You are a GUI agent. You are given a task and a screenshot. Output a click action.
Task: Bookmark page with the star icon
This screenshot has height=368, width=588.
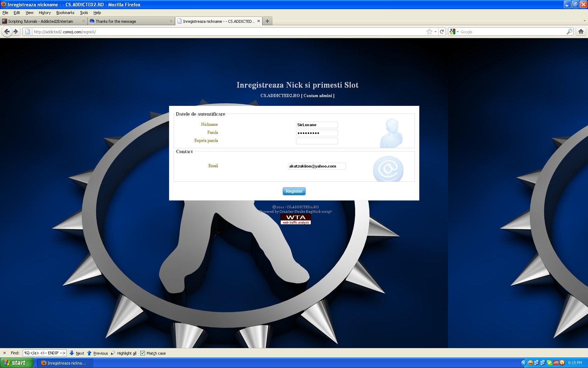[429, 32]
